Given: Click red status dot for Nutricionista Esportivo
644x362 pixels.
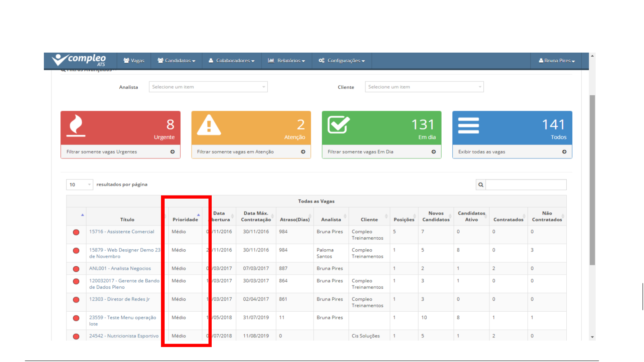Looking at the screenshot, I should click(x=76, y=337).
